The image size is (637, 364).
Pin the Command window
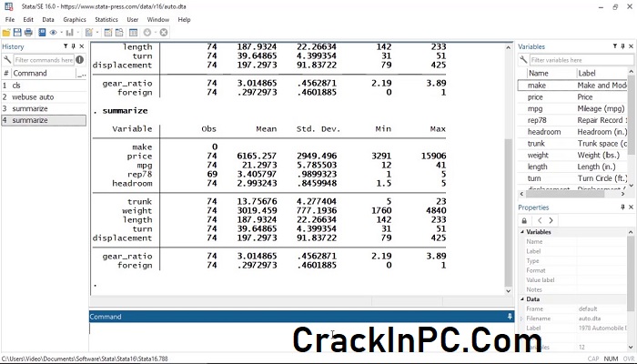(510, 317)
